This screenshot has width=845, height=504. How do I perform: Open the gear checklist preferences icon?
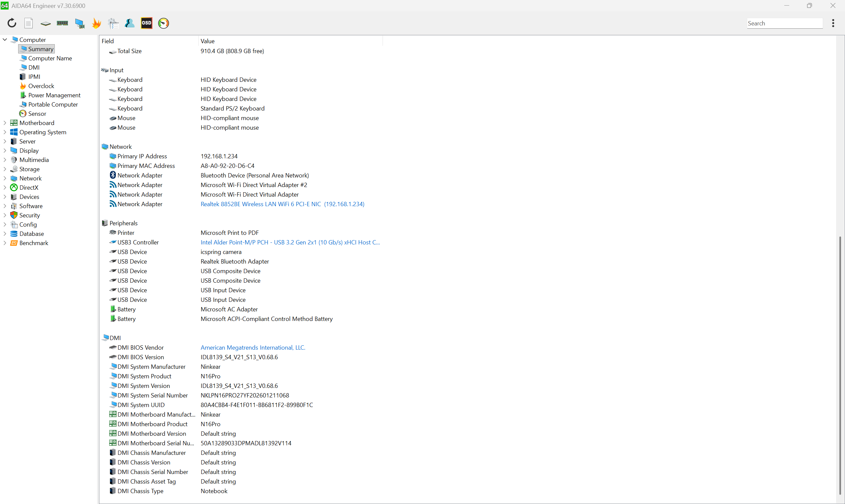pyautogui.click(x=113, y=23)
